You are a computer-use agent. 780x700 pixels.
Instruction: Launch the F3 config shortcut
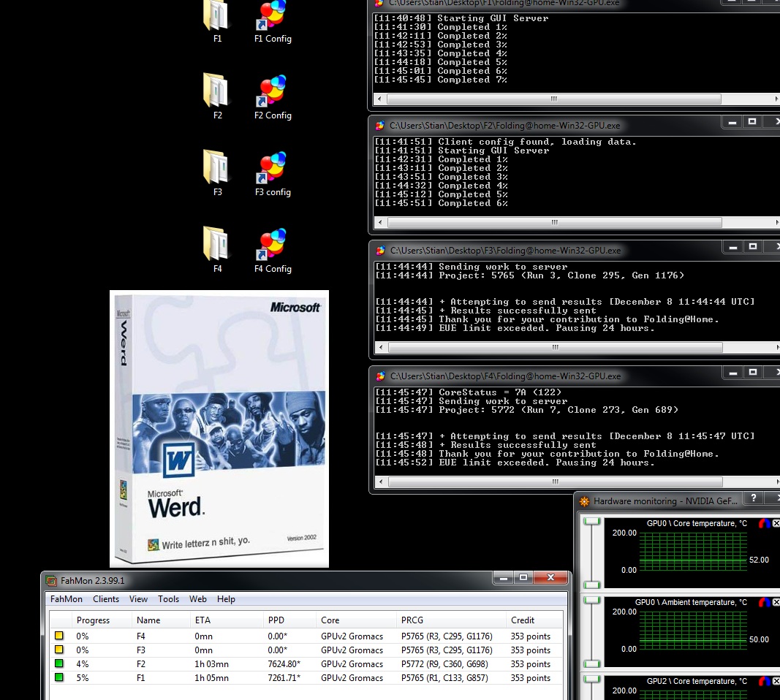273,173
